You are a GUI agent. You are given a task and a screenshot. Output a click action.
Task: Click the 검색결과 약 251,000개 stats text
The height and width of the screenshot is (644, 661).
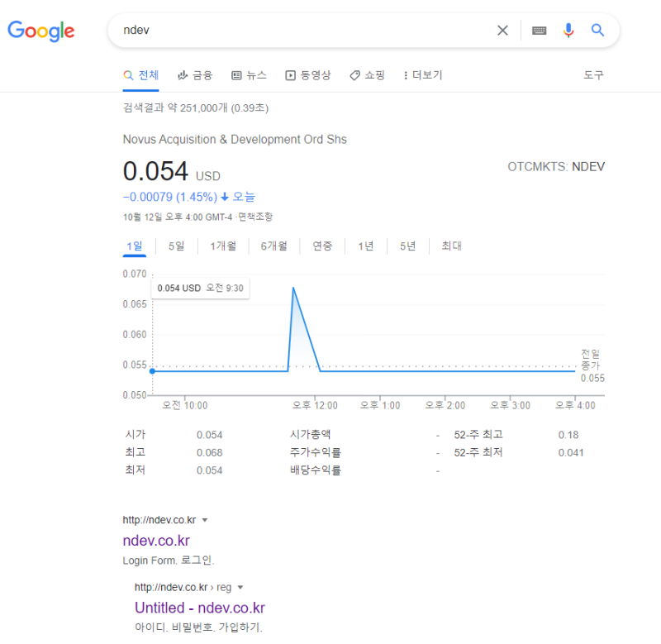pos(196,108)
